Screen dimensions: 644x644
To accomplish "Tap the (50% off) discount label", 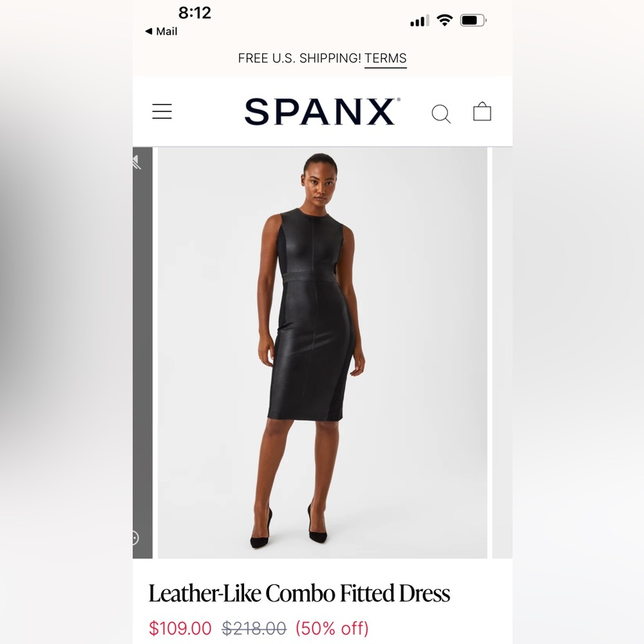I will point(332,629).
